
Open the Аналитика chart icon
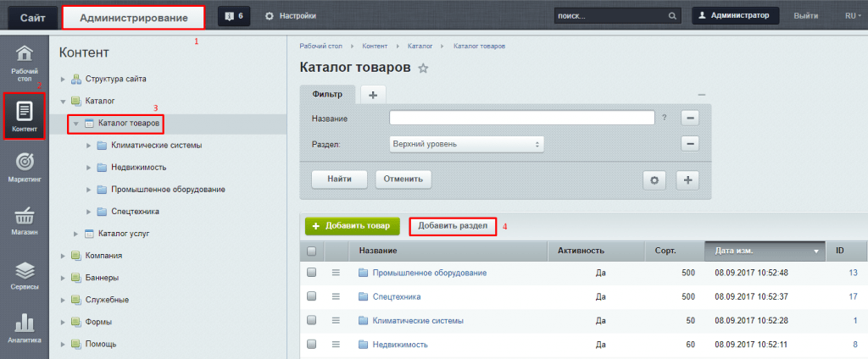click(x=25, y=328)
